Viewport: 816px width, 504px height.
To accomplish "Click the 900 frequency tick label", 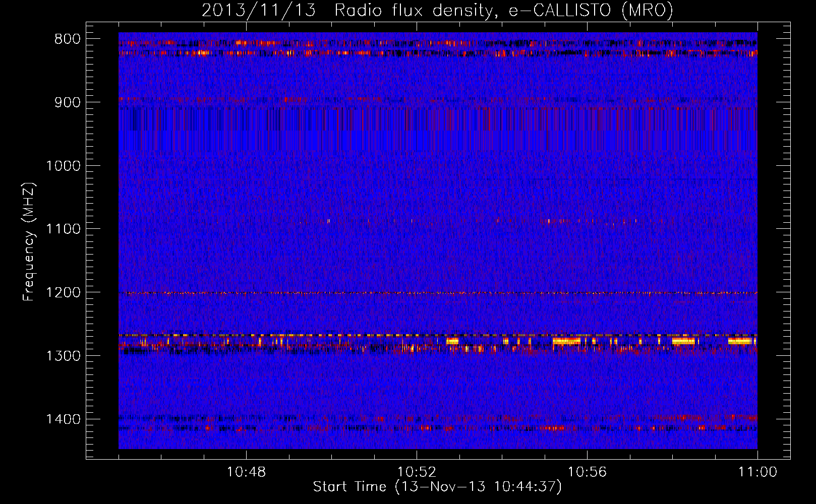I will point(68,102).
